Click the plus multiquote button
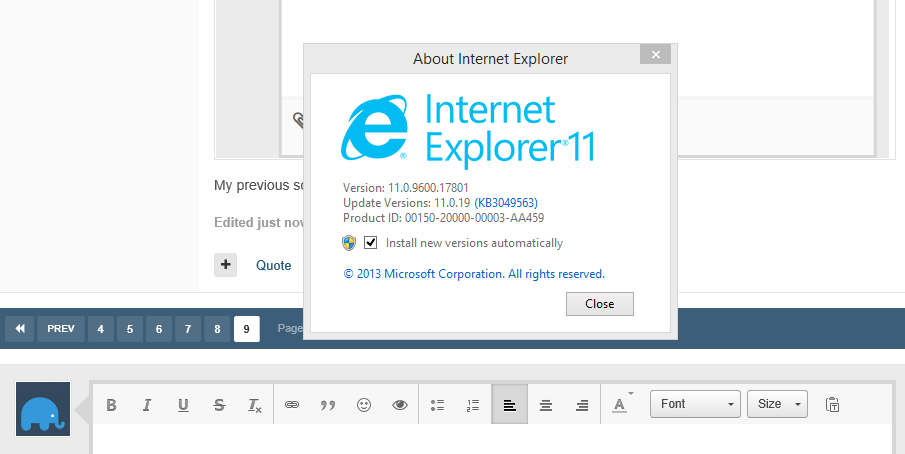905x454 pixels. tap(226, 265)
